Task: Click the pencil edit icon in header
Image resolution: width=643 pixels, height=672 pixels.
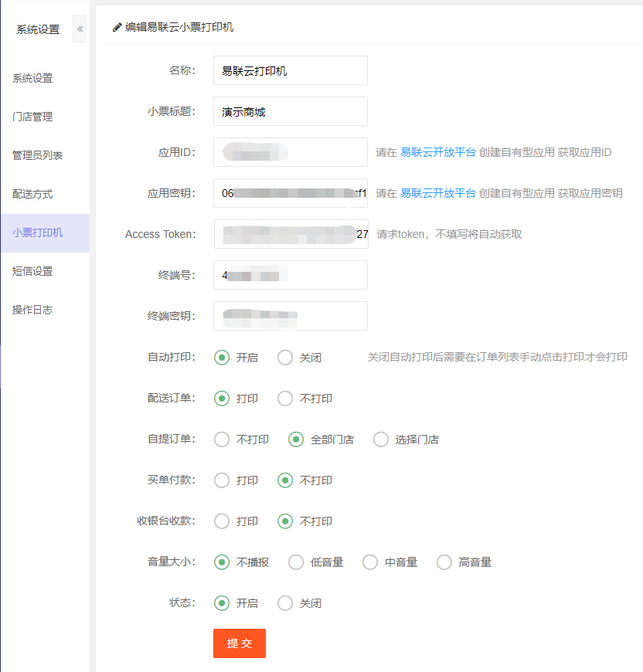Action: pyautogui.click(x=117, y=27)
